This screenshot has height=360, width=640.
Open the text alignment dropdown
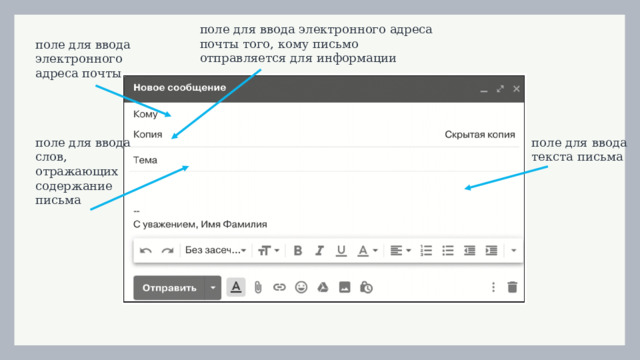coord(400,251)
